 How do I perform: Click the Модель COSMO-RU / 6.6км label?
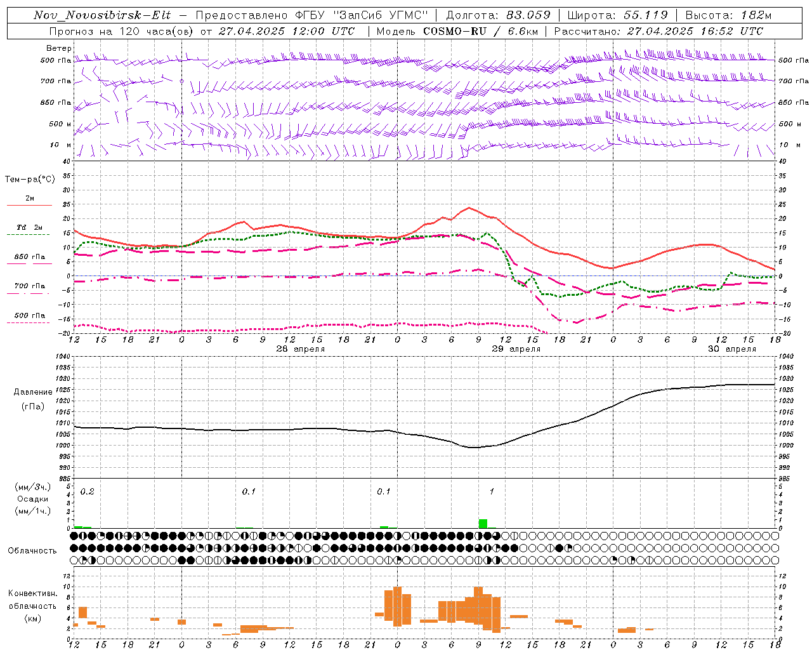pyautogui.click(x=457, y=31)
